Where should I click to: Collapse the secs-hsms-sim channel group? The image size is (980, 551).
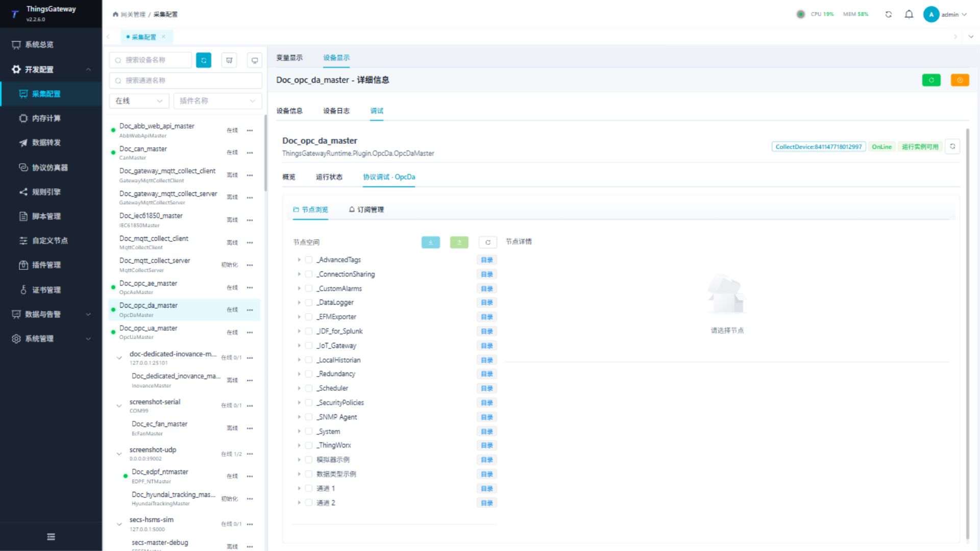coord(119,524)
